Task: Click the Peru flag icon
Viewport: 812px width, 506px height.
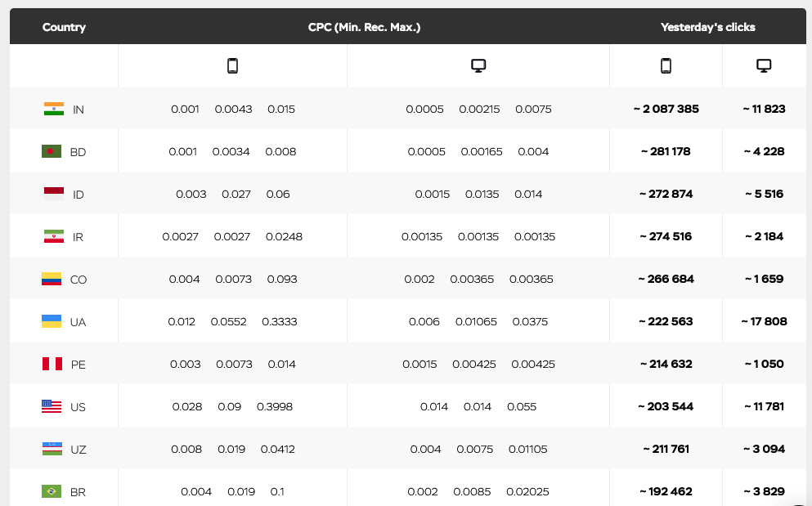Action: [52, 364]
